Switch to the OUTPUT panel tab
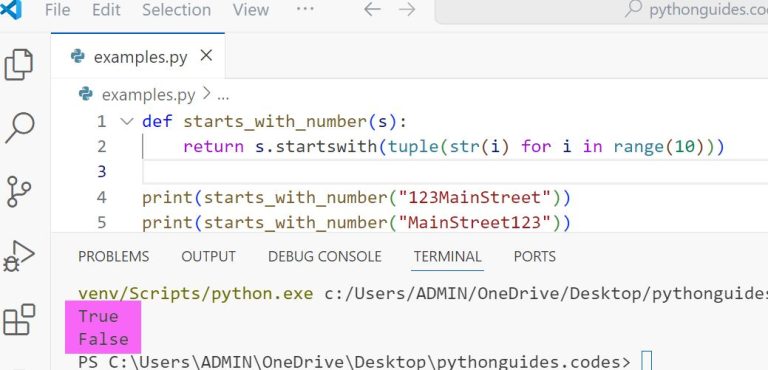Image resolution: width=768 pixels, height=370 pixels. [208, 256]
